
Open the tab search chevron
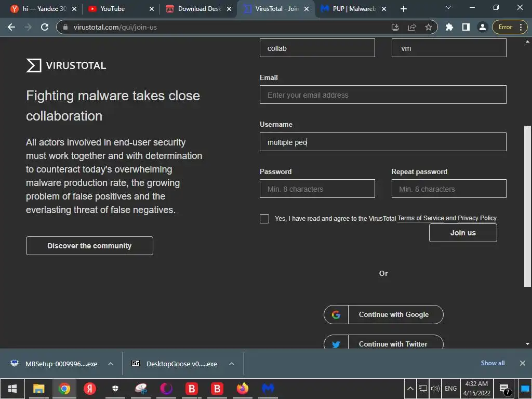[448, 7]
